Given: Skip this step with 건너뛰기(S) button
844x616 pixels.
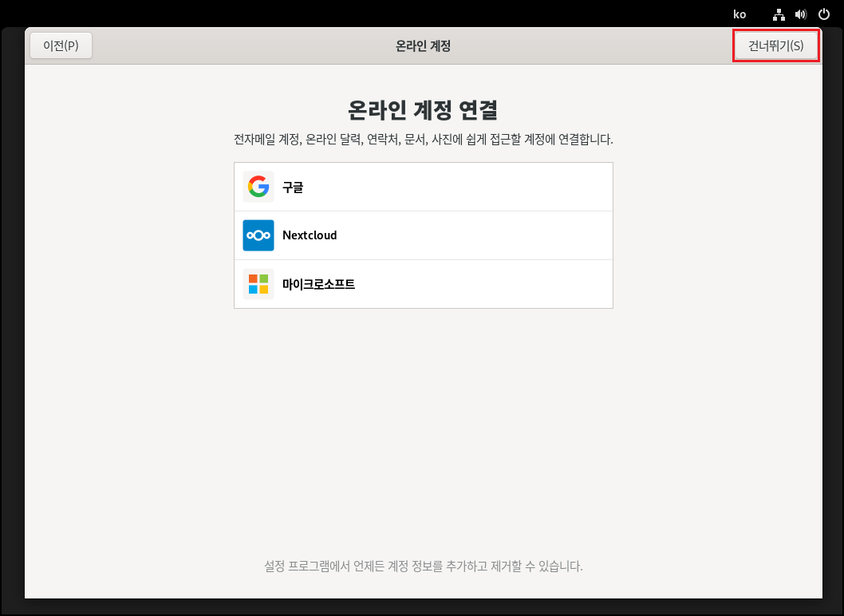Looking at the screenshot, I should click(775, 45).
